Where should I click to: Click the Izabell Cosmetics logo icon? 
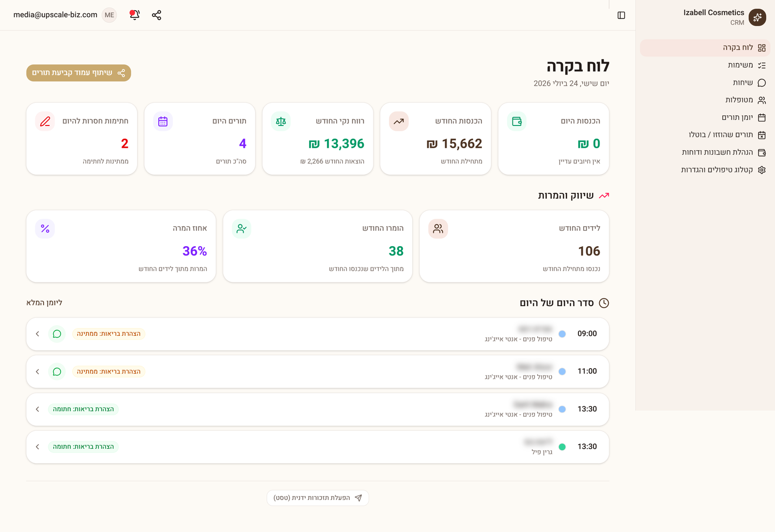tap(757, 17)
